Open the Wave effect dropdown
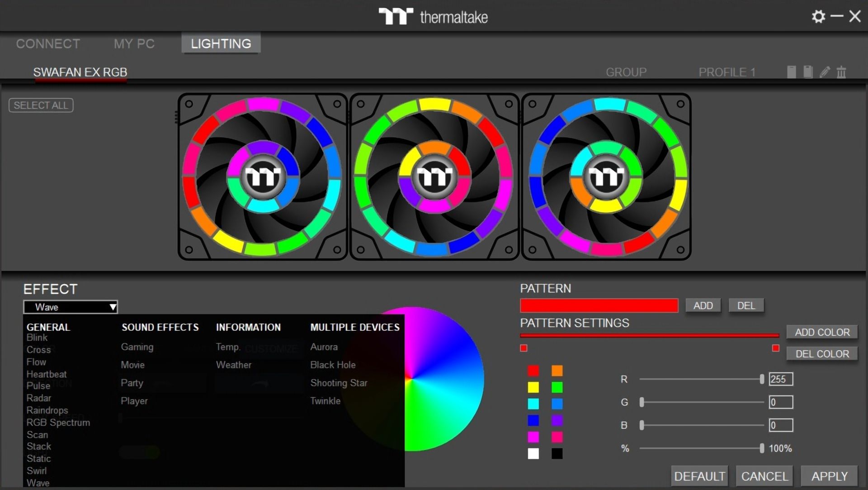This screenshot has width=868, height=490. click(71, 307)
